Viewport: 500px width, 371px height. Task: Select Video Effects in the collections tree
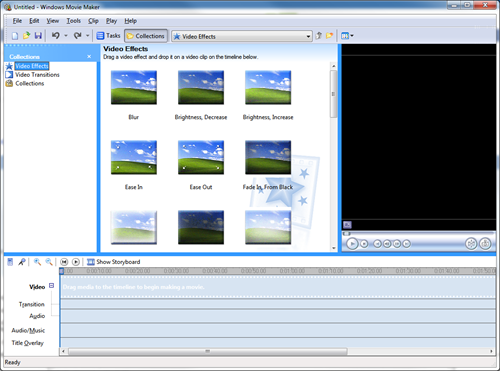(32, 66)
